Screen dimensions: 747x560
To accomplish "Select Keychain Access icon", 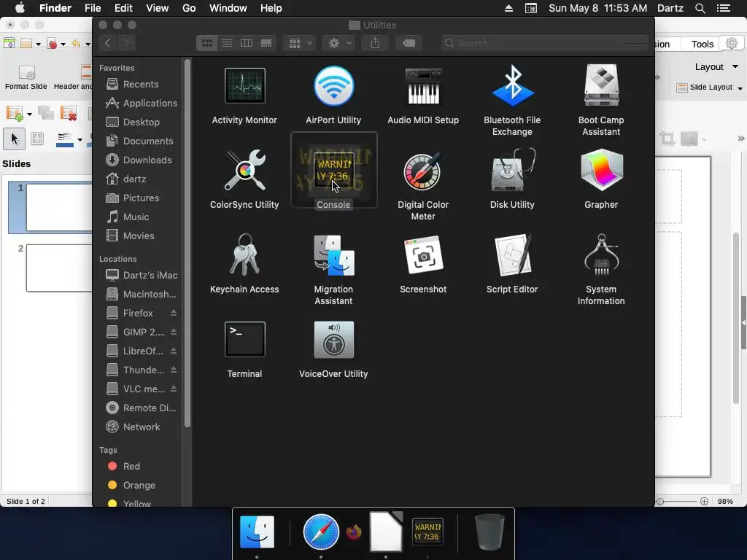I will point(244,254).
